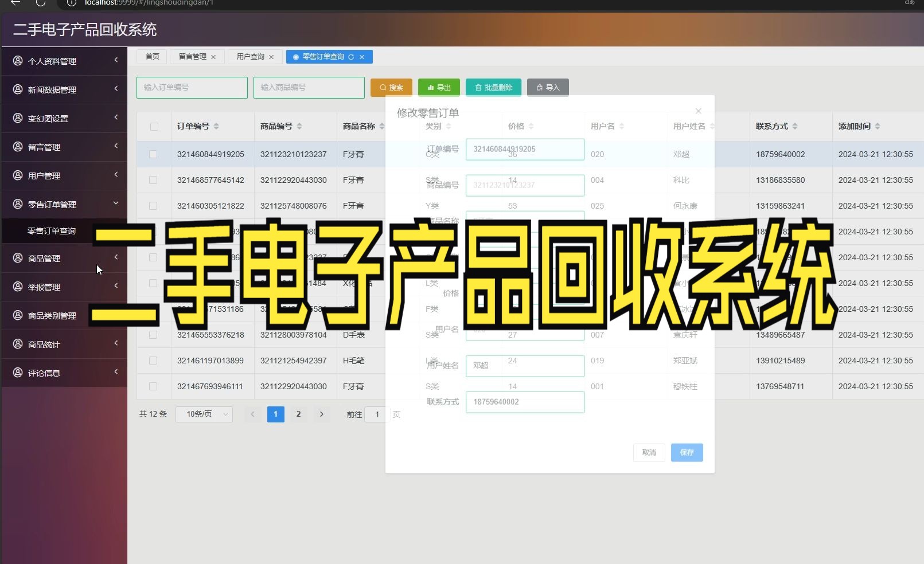The image size is (924, 564).
Task: Click the 商品管理 sidebar icon
Action: 18,258
